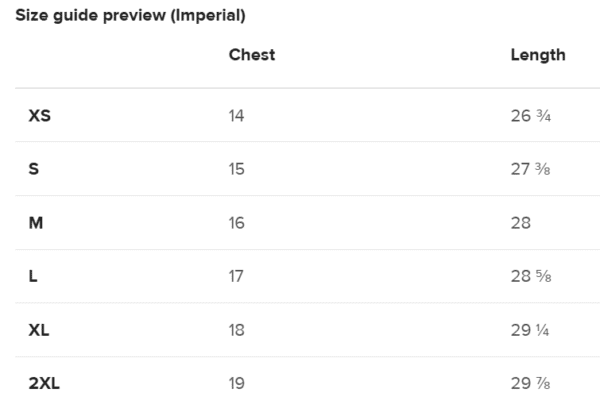600x408 pixels.
Task: Click length value 28 for M
Action: 521,223
